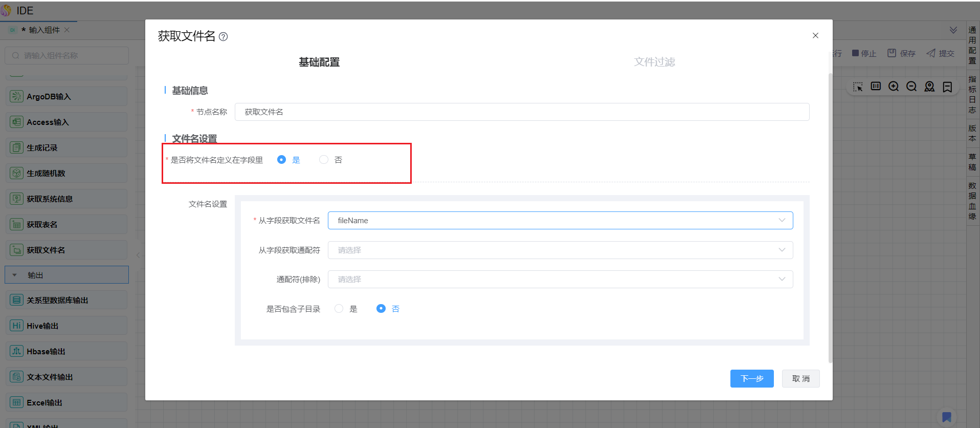Zoom in on the canvas
The width and height of the screenshot is (980, 428).
(894, 87)
